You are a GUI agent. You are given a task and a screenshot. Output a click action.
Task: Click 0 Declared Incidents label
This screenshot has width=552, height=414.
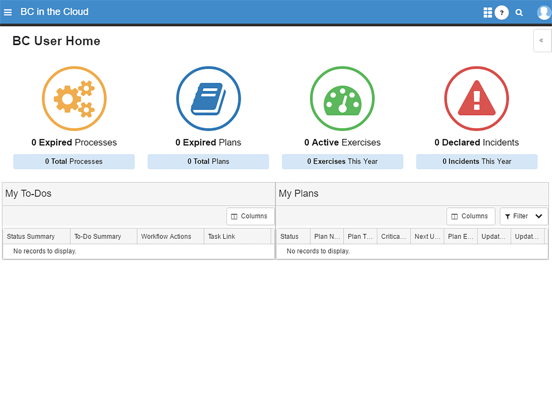477,142
